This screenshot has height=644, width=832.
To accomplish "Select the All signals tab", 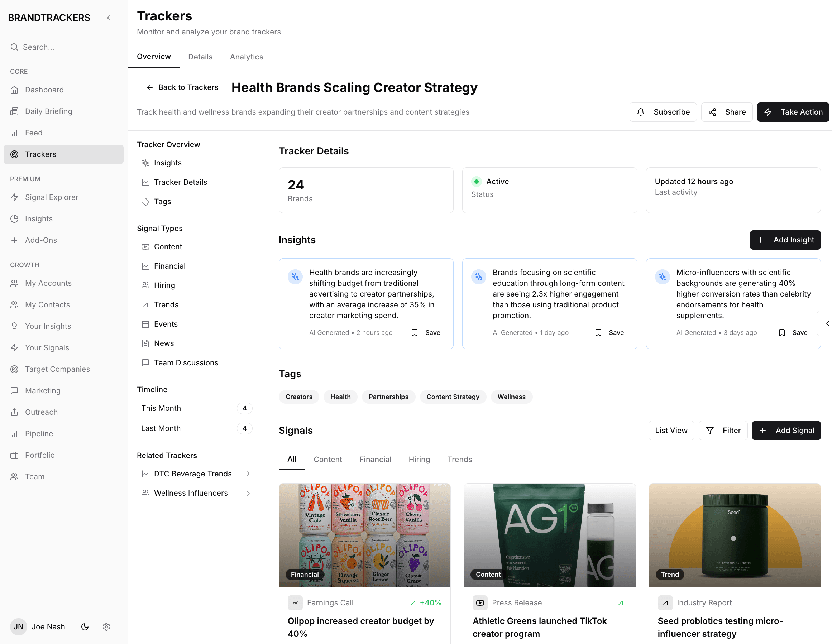I will pos(292,459).
